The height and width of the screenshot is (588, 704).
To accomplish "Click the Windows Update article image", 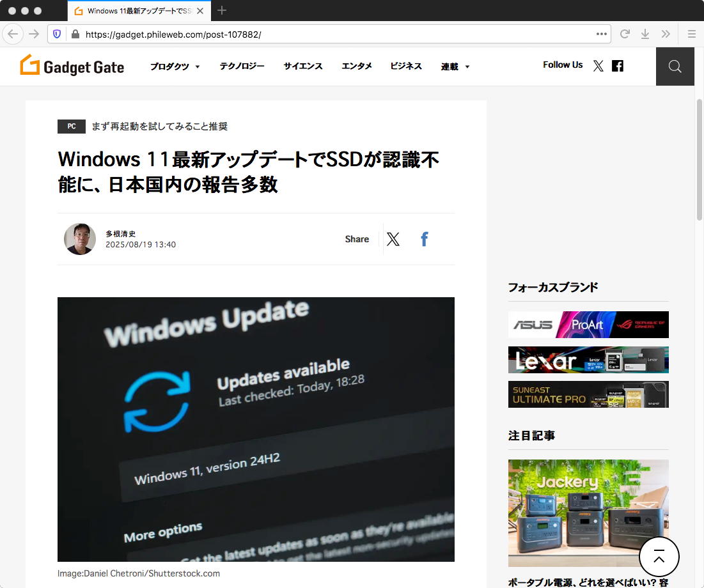I will coord(256,429).
